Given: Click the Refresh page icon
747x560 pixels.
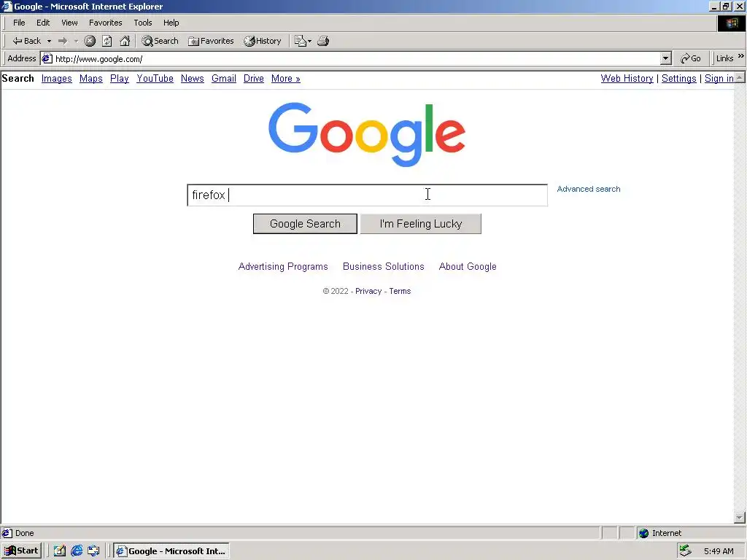Looking at the screenshot, I should [107, 41].
